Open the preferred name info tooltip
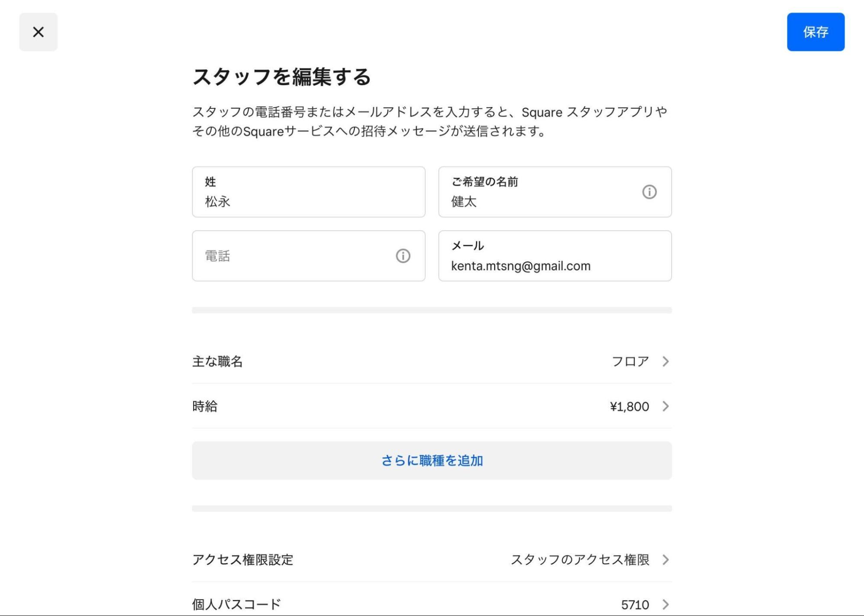The image size is (864, 616). pos(649,192)
